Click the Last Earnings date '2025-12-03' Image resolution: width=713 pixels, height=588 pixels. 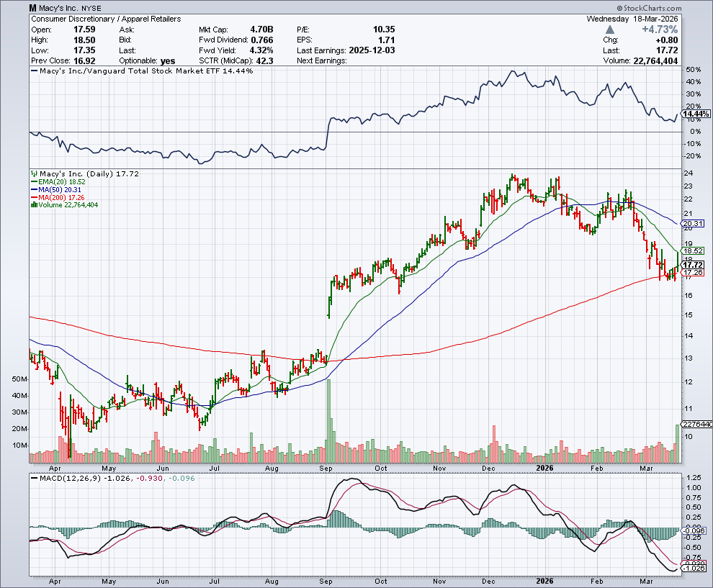[372, 50]
